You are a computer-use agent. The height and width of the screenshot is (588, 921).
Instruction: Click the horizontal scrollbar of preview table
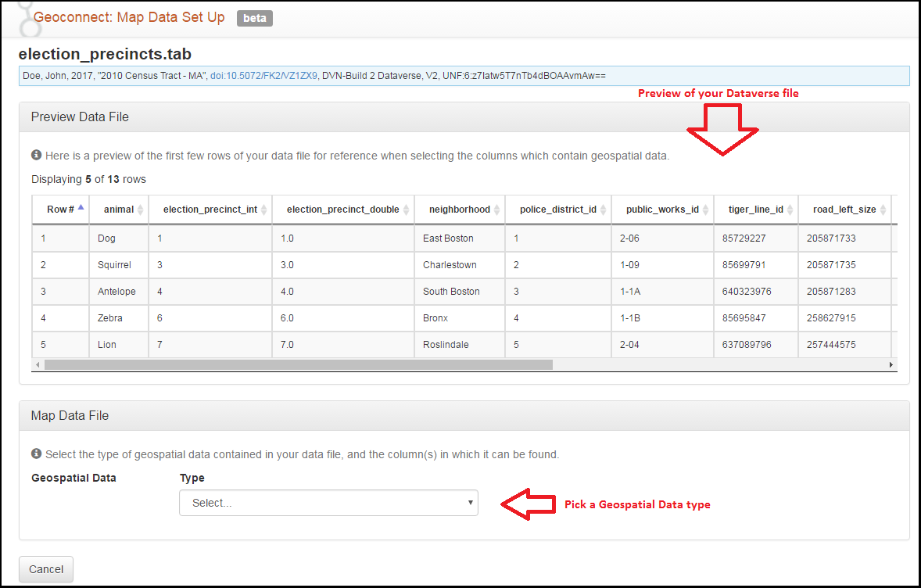(x=297, y=364)
